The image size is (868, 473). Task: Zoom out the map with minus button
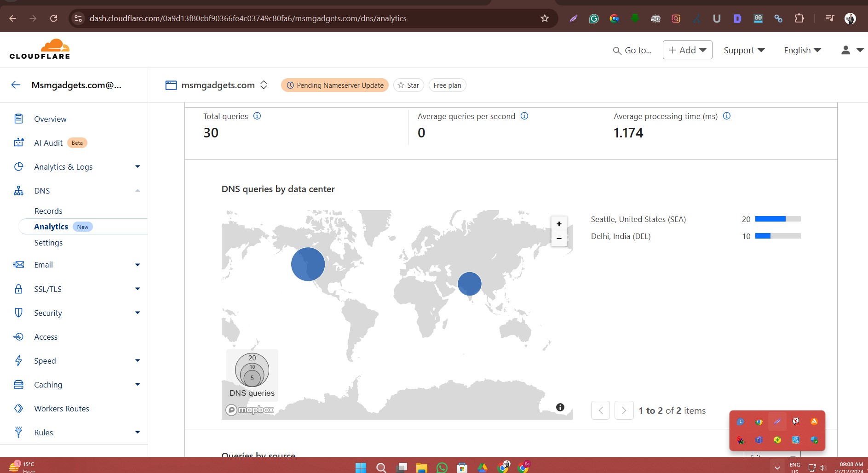(x=559, y=239)
